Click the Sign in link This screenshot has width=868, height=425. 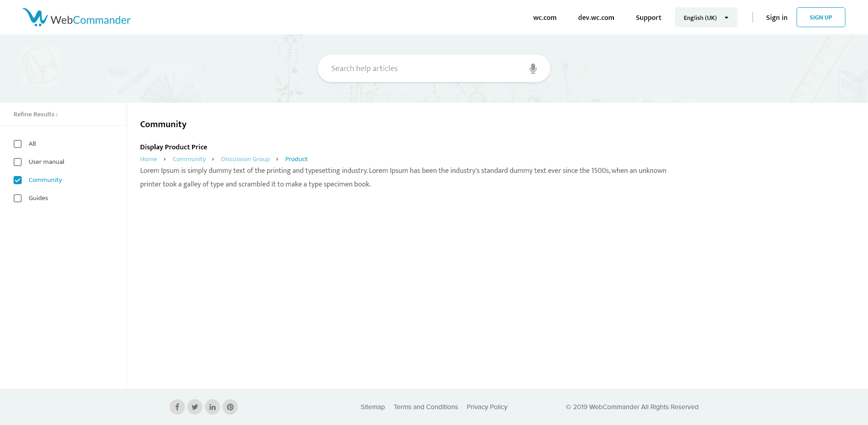(x=776, y=18)
